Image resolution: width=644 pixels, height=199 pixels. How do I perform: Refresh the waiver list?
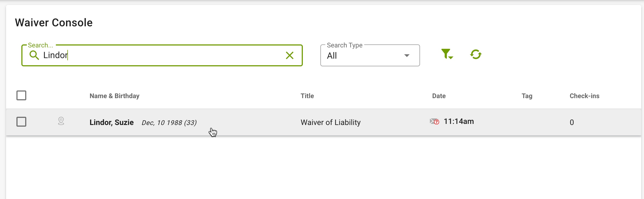476,54
